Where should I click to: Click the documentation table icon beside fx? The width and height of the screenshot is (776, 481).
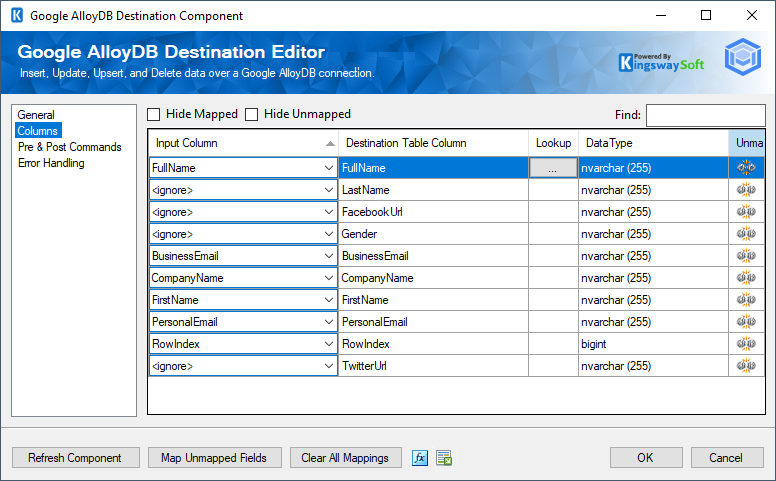[x=444, y=458]
